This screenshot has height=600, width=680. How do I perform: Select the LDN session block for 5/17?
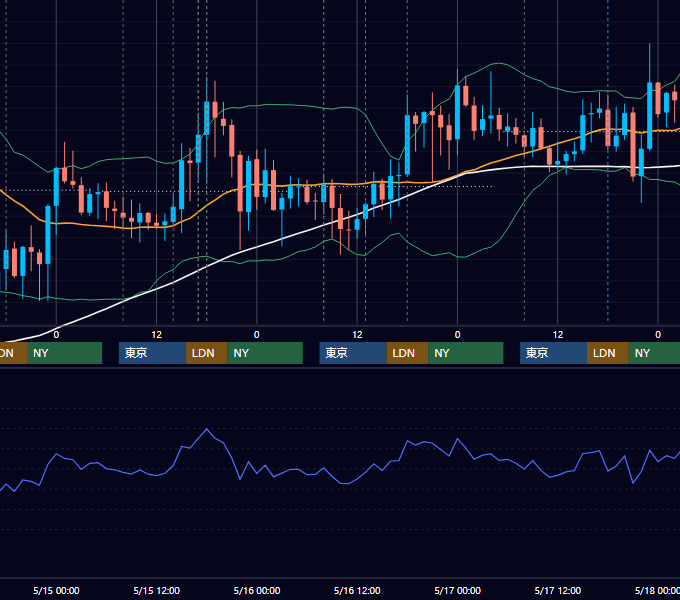coord(608,353)
